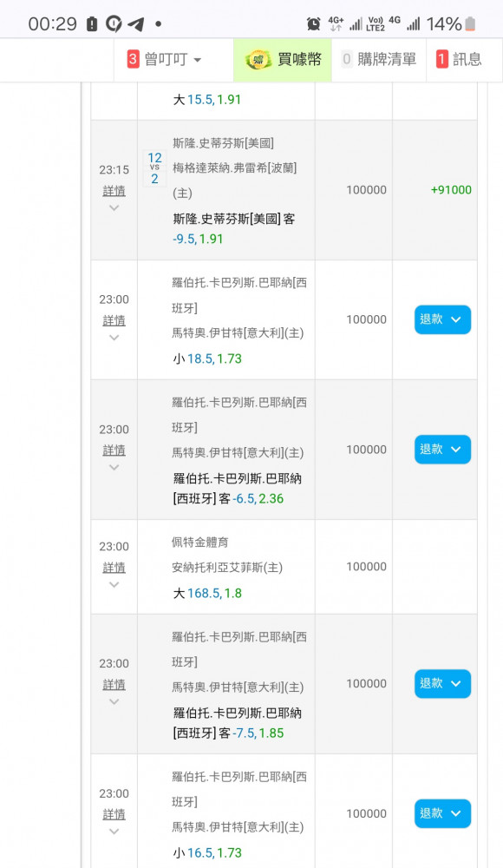The image size is (503, 868).
Task: Click the 12 vs 2 score box
Action: click(x=154, y=168)
